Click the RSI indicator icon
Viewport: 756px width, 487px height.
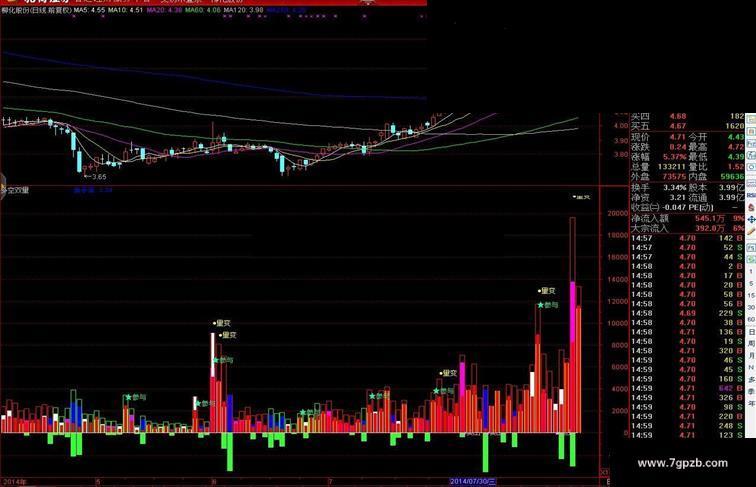751,195
